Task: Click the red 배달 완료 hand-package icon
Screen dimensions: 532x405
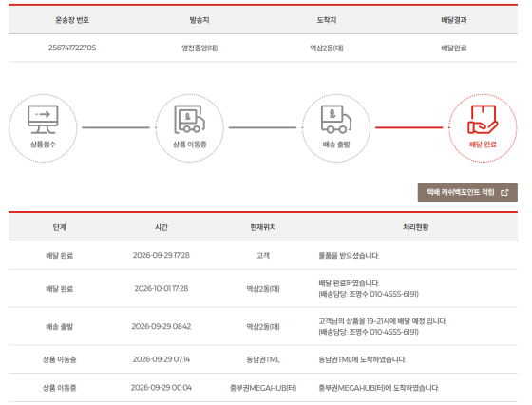Action: 483,119
